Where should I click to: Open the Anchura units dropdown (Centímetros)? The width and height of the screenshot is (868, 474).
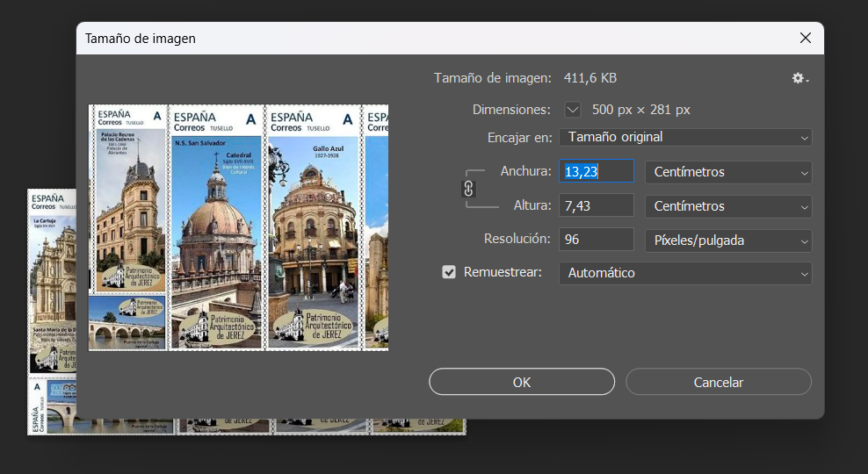tap(728, 172)
